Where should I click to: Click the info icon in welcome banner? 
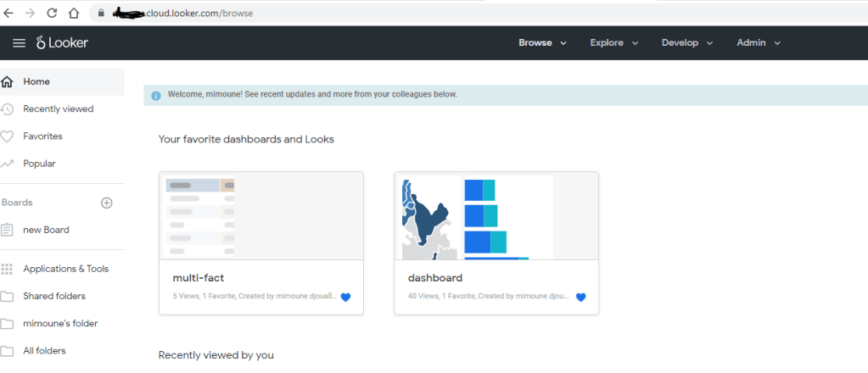click(156, 95)
